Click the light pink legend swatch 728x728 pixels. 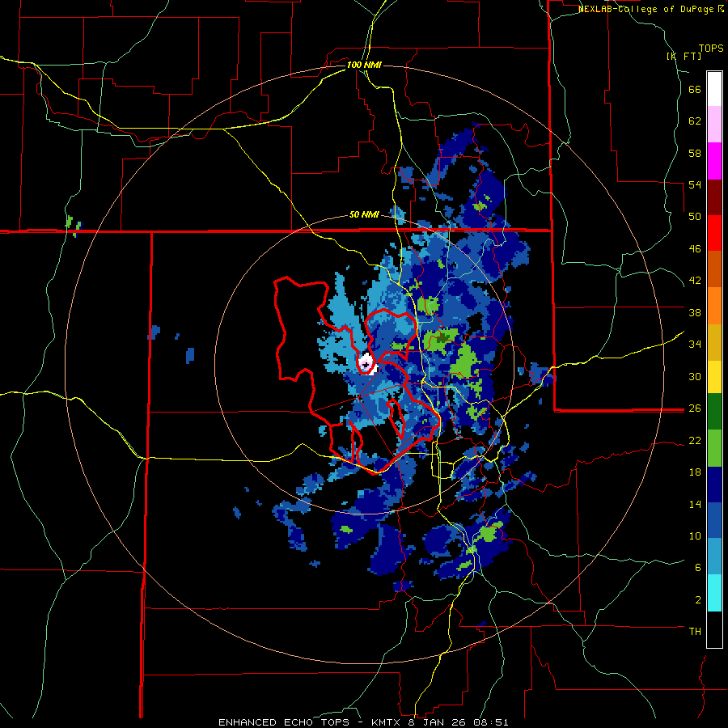[714, 124]
